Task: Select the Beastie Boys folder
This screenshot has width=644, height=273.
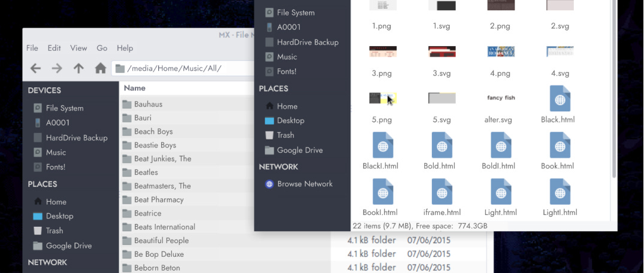Action: click(155, 145)
